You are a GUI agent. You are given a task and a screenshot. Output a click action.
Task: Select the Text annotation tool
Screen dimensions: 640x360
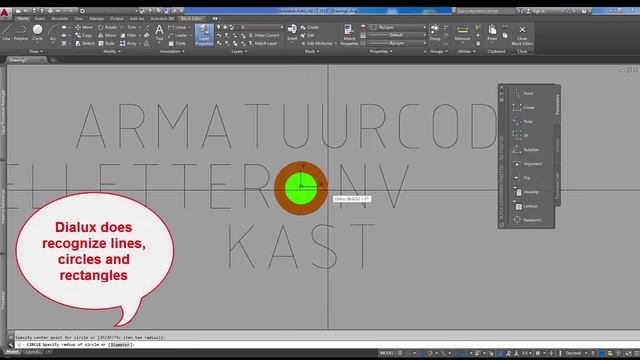coord(159,32)
